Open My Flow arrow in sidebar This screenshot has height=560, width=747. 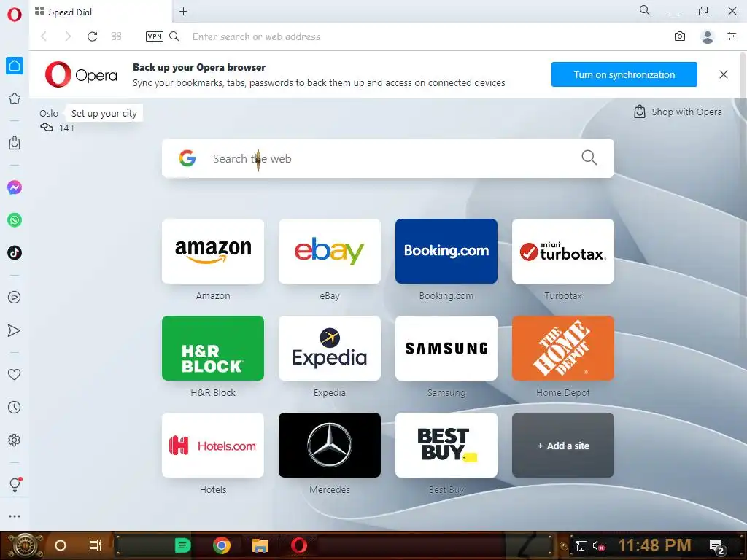[x=15, y=330]
